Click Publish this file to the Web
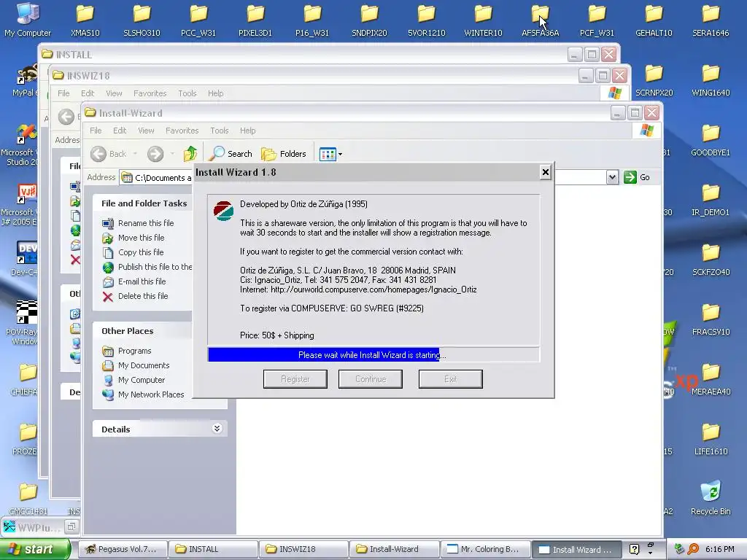Viewport: 747px width, 560px height. (x=155, y=267)
